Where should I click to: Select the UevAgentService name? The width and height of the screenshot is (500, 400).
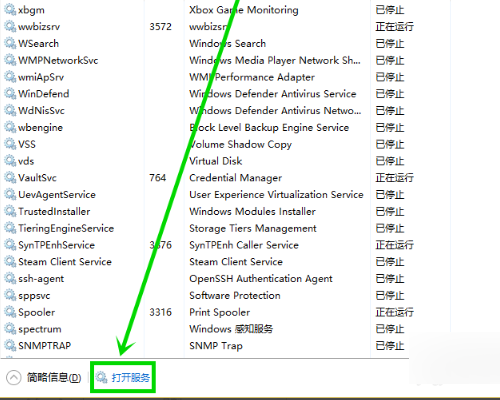click(x=57, y=195)
